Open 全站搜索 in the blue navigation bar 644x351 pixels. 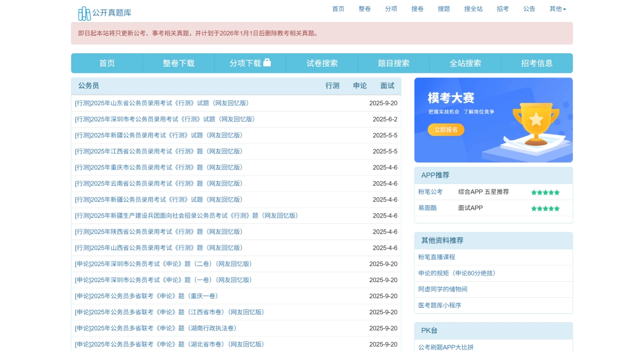coord(465,63)
